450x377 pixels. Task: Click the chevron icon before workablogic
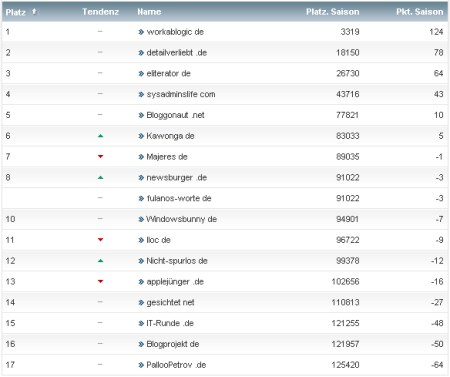pos(141,32)
